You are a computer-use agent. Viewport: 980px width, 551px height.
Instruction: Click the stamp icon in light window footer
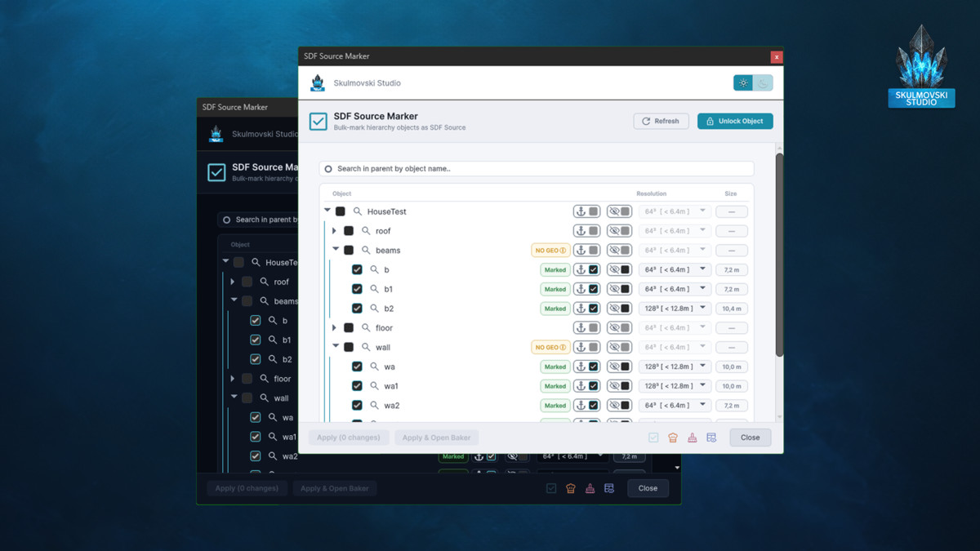click(x=692, y=438)
